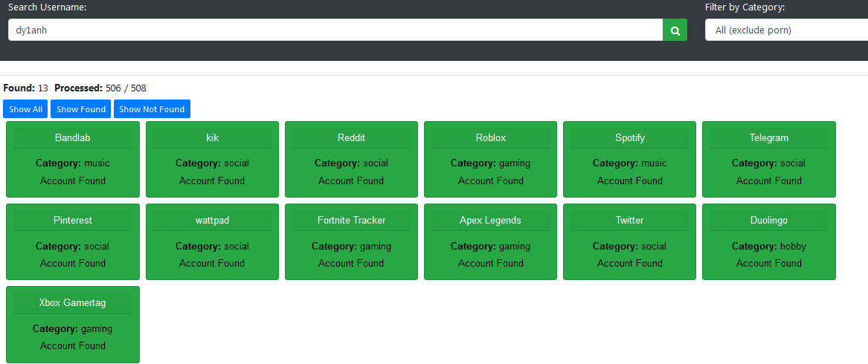Click the green search magnifier button
868x364 pixels.
675,30
